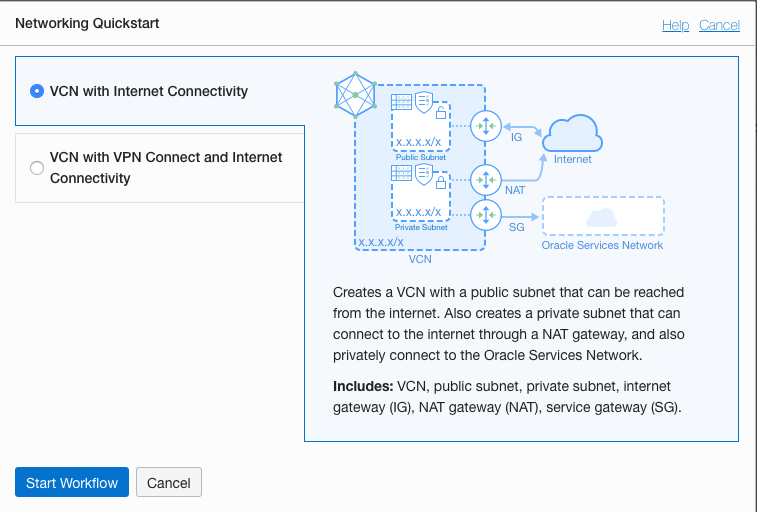757x512 pixels.
Task: Click the internet gateway (IG) icon
Action: point(485,127)
